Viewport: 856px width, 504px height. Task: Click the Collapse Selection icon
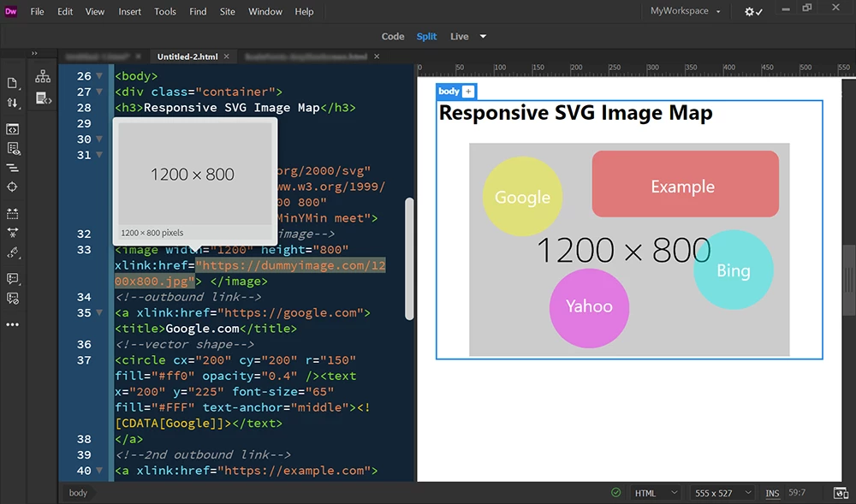(12, 233)
